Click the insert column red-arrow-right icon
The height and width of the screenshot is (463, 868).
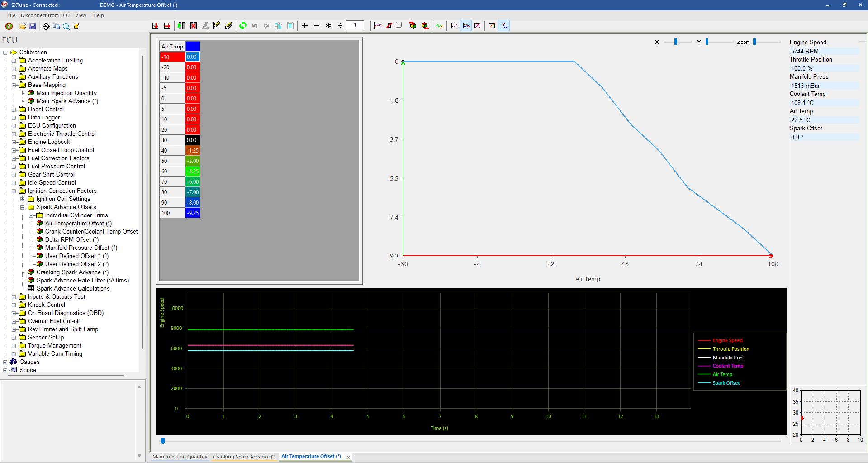(167, 26)
